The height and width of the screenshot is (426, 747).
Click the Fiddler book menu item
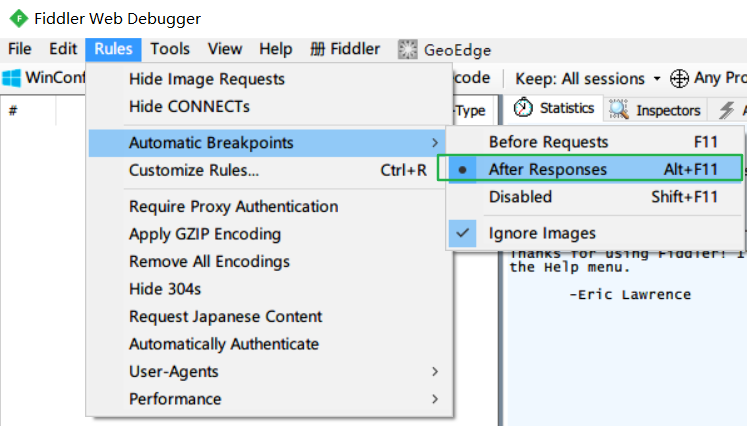pyautogui.click(x=345, y=49)
